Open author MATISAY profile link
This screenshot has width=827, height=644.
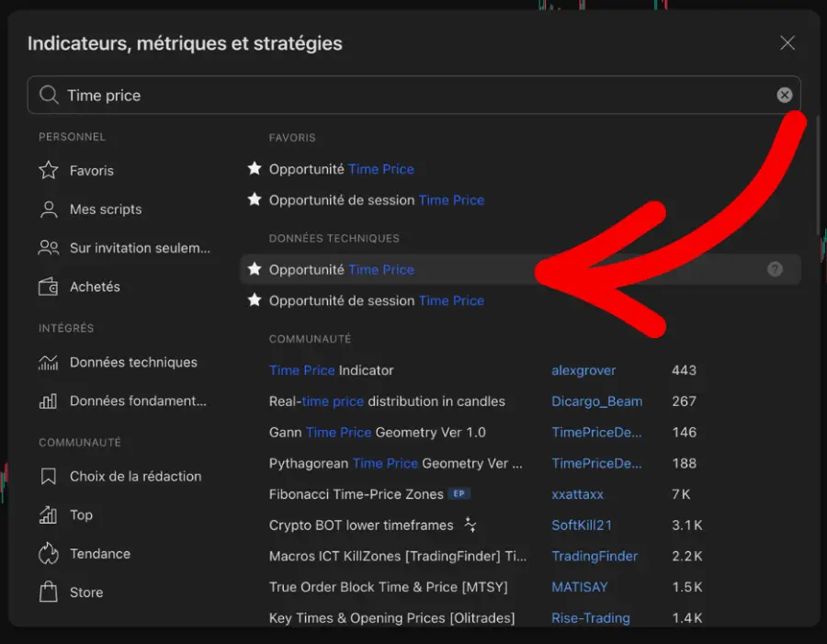(579, 587)
